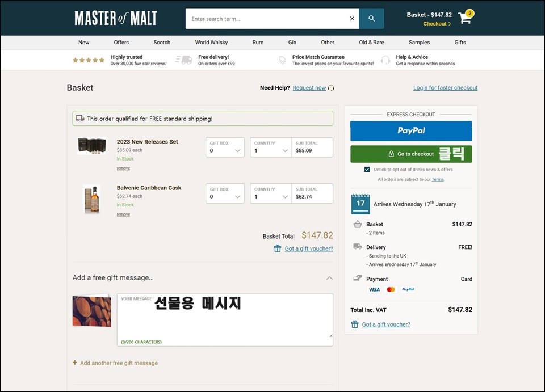Image resolution: width=545 pixels, height=392 pixels.
Task: Open Gift Box dropdown for 2023 New Releases Set
Action: pos(225,147)
